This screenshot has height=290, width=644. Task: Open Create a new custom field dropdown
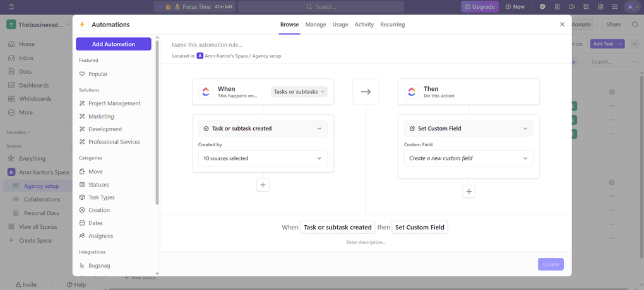(468, 158)
